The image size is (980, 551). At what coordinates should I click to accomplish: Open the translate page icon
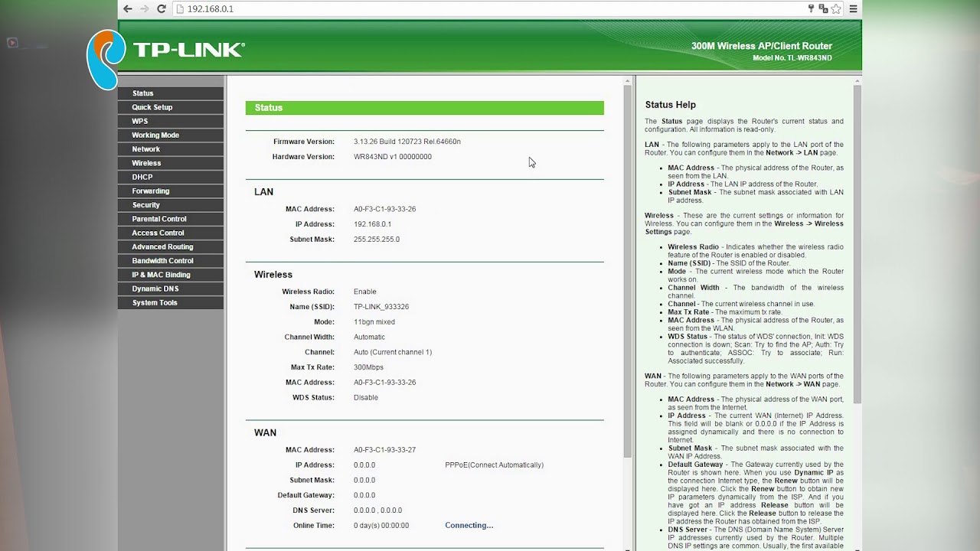click(x=823, y=8)
